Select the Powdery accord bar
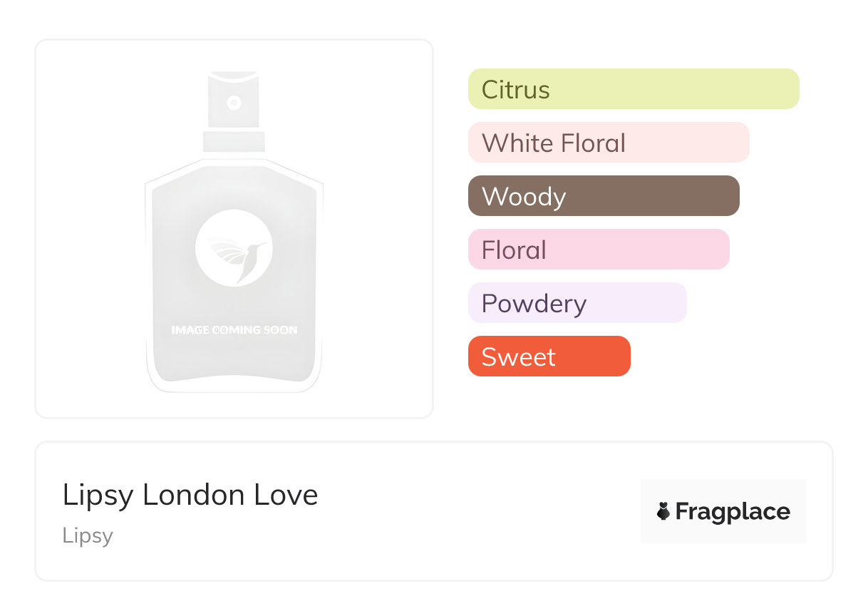This screenshot has width=868, height=616. pos(577,303)
